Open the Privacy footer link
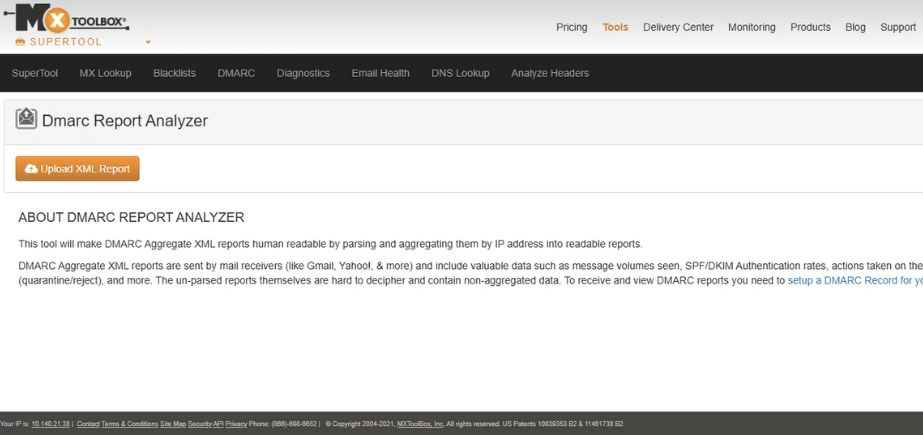This screenshot has height=435, width=923. coord(236,424)
